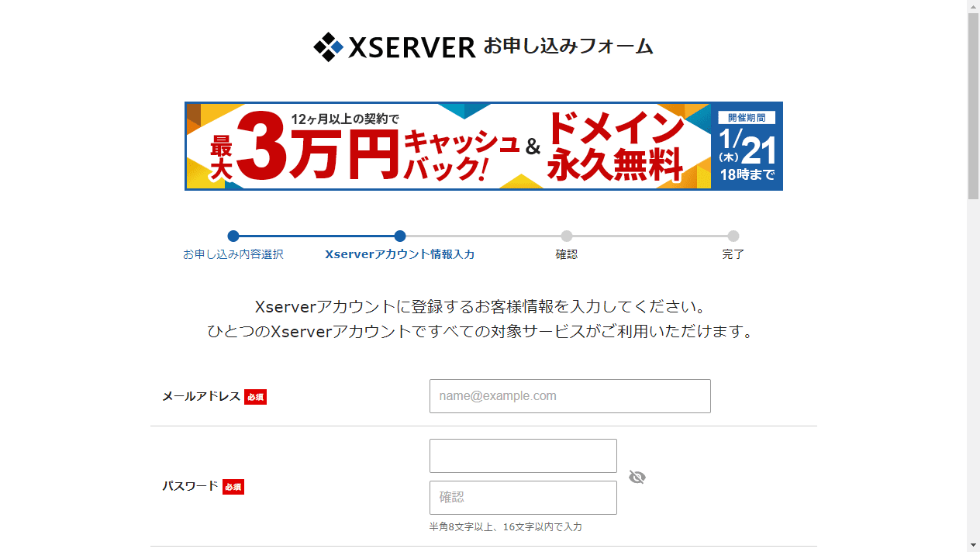980x552 pixels.
Task: Toggle password visibility eye icon
Action: [637, 477]
